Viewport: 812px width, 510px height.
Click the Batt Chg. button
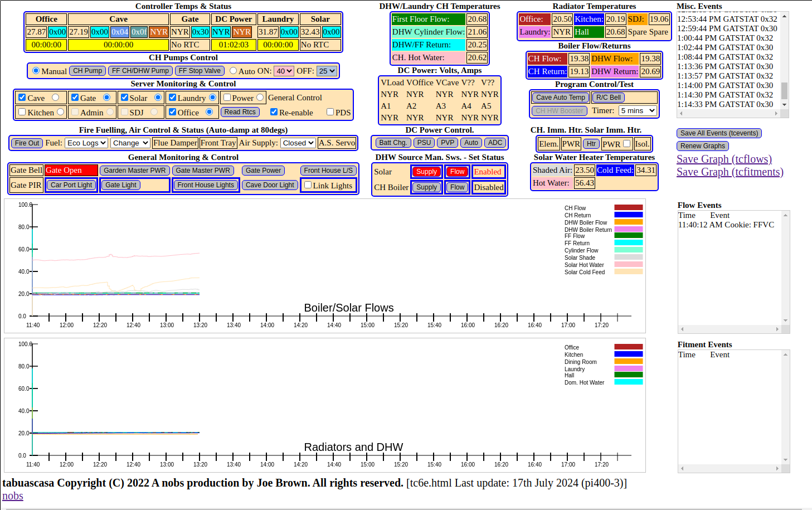[x=393, y=143]
